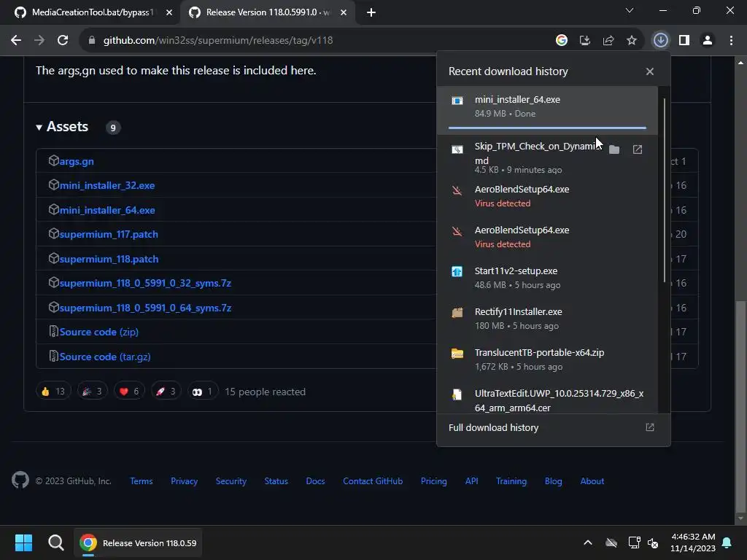The image size is (747, 560).
Task: Open the API footer link
Action: click(472, 481)
